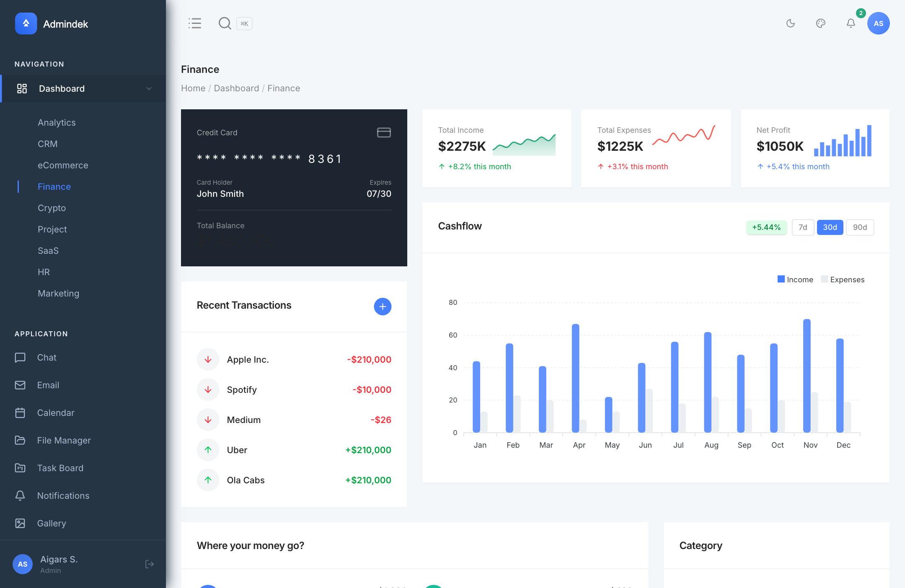Open Task Board via its sidebar icon
The height and width of the screenshot is (588, 905).
click(x=21, y=468)
